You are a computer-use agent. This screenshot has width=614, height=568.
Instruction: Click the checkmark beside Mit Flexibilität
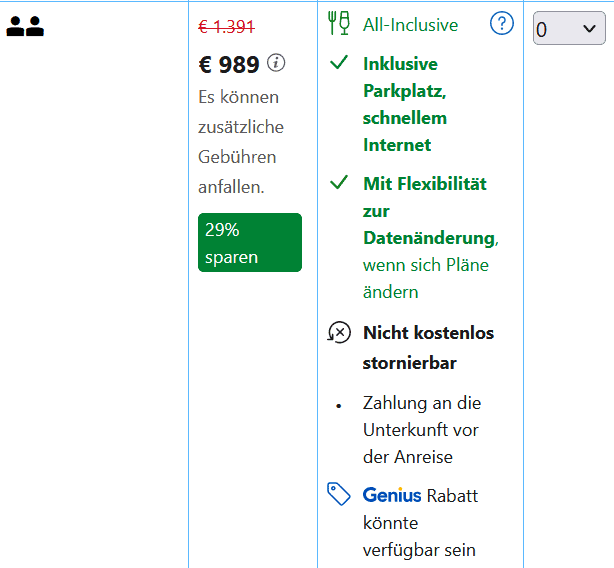[339, 183]
